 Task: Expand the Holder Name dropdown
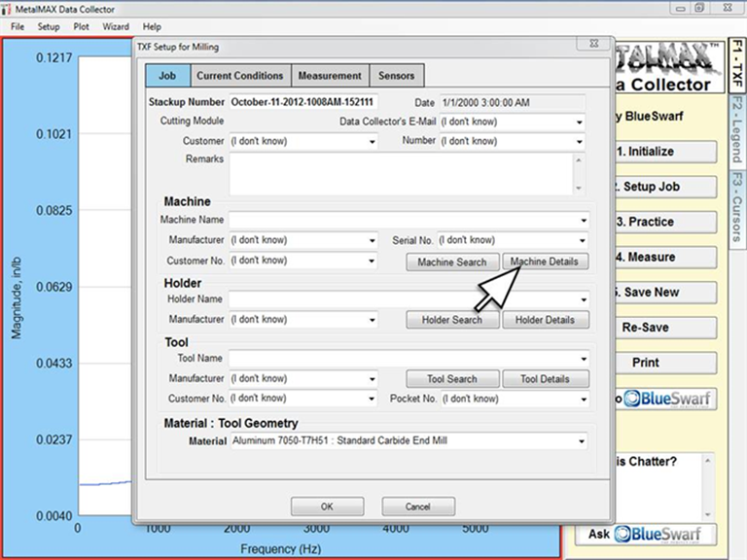click(584, 299)
